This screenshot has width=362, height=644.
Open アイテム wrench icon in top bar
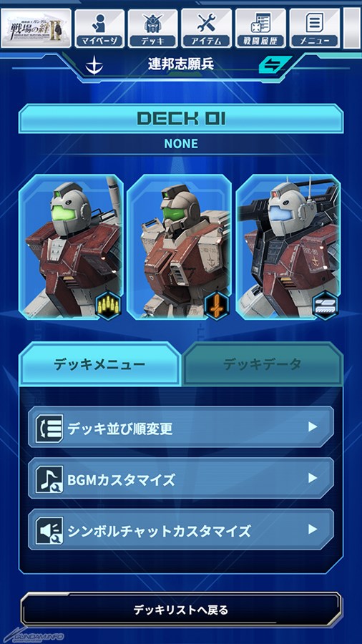point(207,29)
